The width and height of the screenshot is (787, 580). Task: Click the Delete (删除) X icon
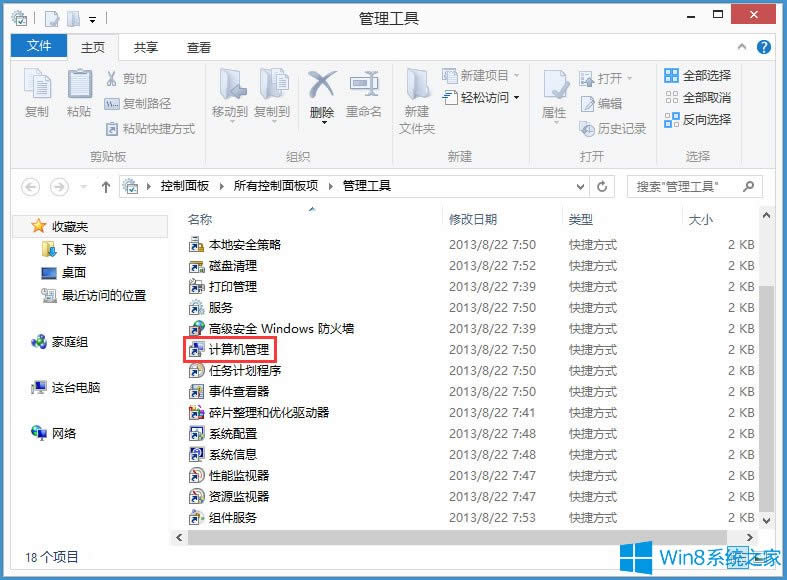point(322,84)
